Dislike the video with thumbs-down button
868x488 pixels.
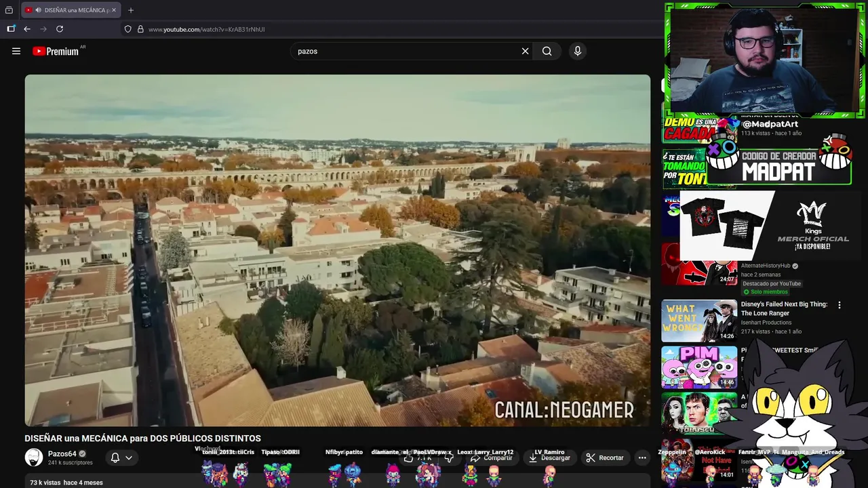point(448,458)
